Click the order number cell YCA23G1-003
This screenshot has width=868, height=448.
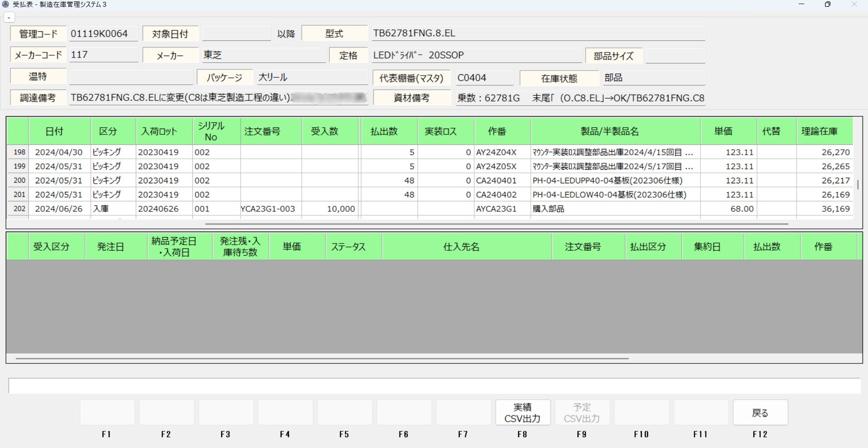click(x=268, y=209)
